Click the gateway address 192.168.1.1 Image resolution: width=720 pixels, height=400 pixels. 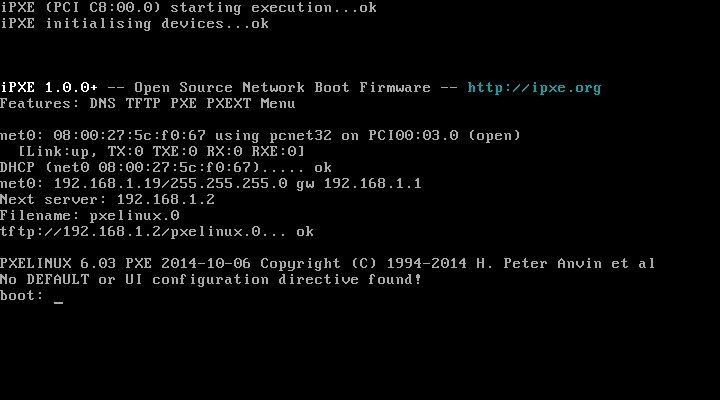[x=372, y=183]
